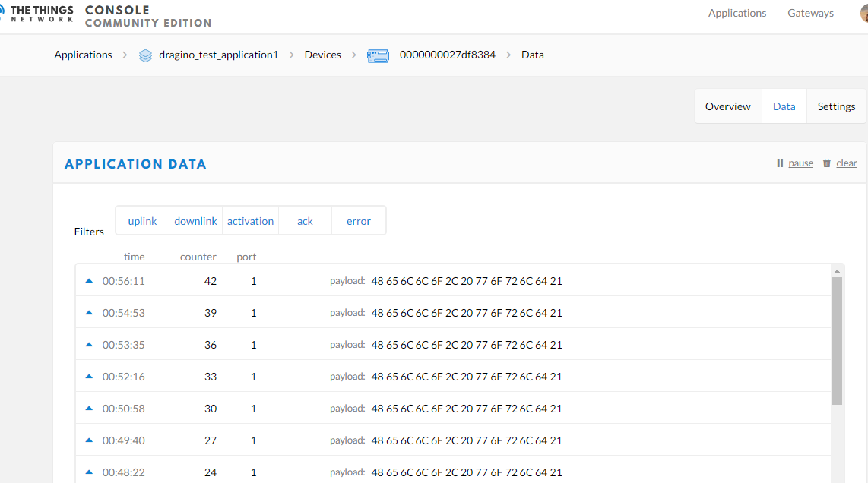
Task: Toggle the error filter
Action: 359,221
